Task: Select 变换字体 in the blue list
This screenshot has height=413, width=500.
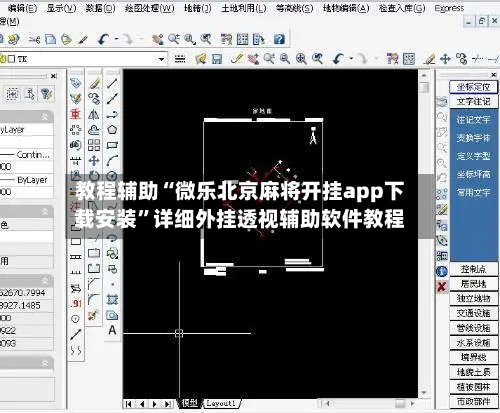Action: [x=473, y=138]
